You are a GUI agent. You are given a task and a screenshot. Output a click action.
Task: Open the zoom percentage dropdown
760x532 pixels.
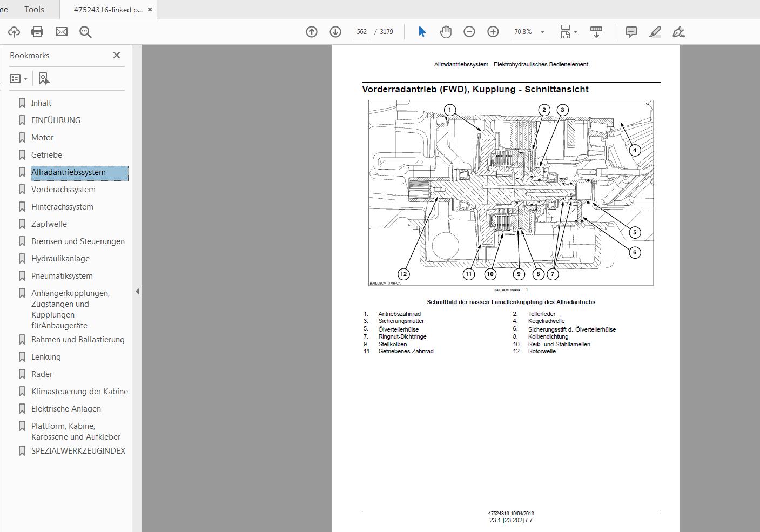tap(543, 32)
